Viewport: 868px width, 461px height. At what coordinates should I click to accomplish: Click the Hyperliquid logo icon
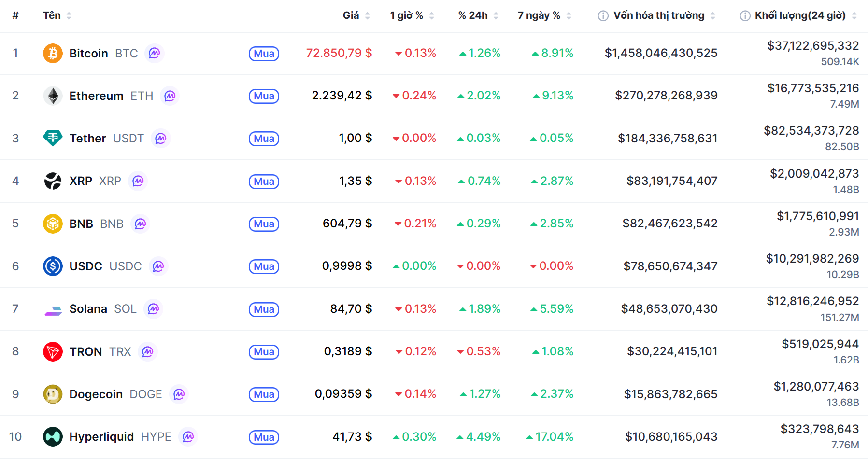(x=53, y=437)
